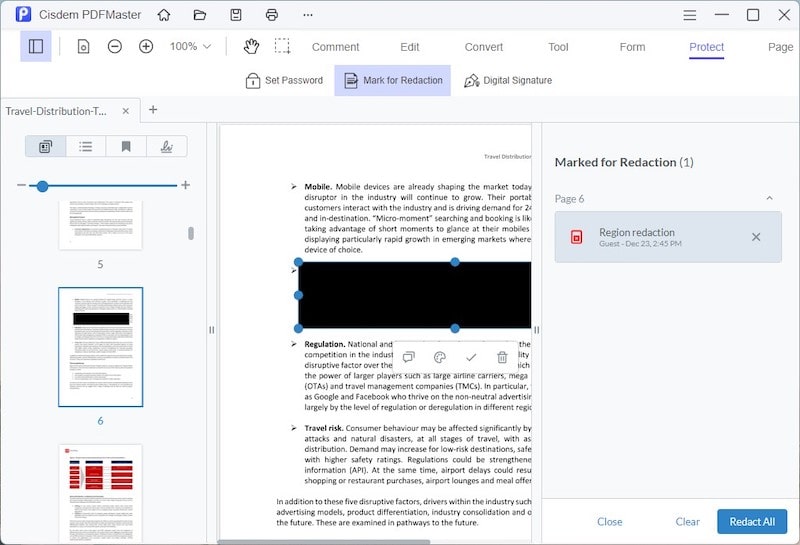This screenshot has height=545, width=800.
Task: Show the page thumbnails panel
Action: click(45, 147)
